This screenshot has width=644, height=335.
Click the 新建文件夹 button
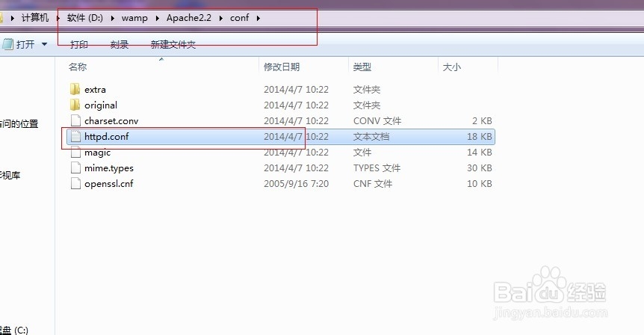click(173, 44)
